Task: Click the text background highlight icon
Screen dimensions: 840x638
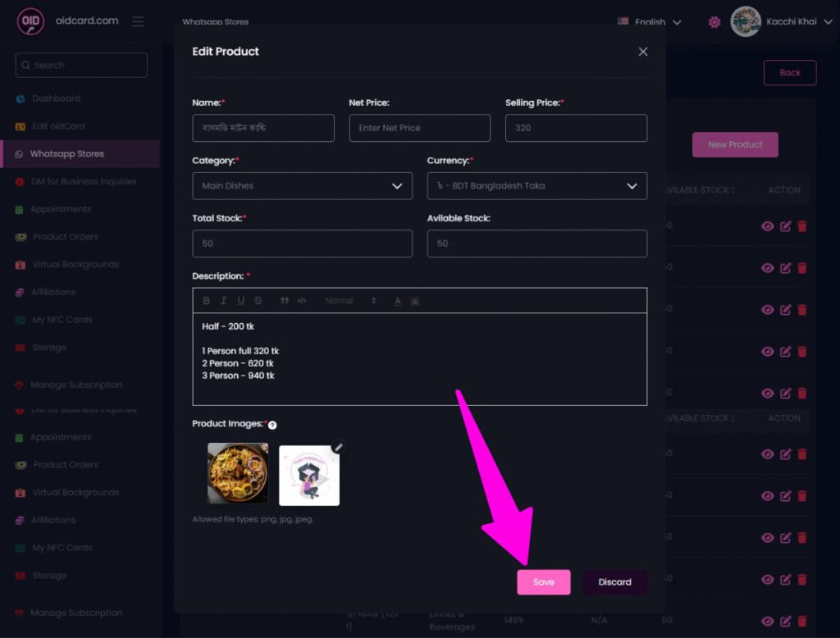Action: (415, 301)
